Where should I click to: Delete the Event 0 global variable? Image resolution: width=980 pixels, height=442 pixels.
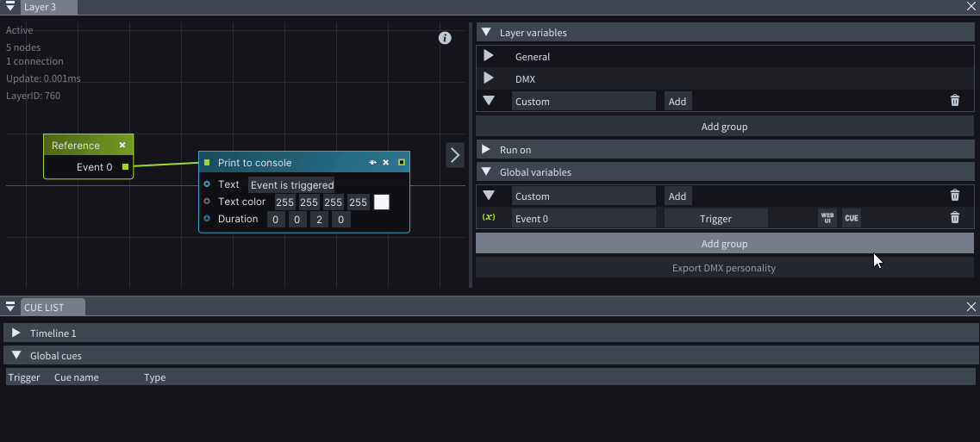coord(954,218)
